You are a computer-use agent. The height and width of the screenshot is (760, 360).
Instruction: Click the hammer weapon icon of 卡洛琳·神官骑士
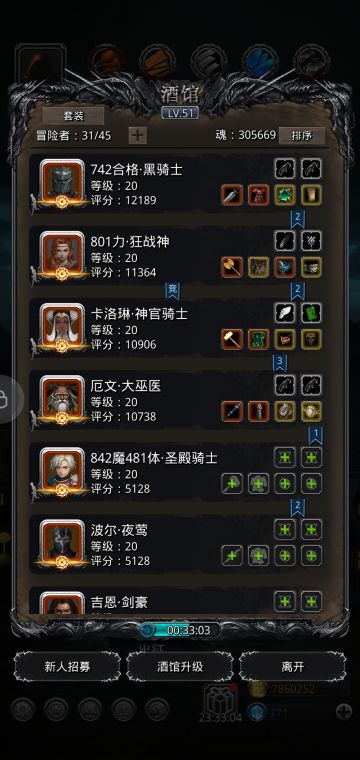click(x=232, y=339)
